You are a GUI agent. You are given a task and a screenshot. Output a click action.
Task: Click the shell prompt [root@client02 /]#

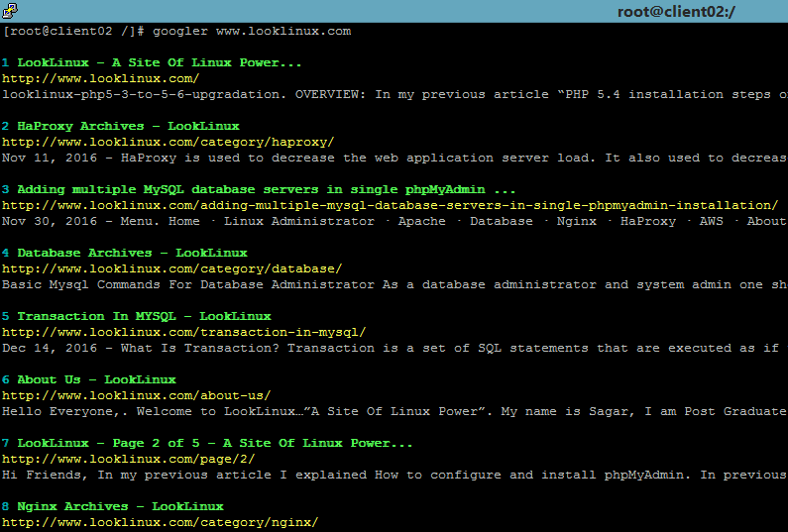pyautogui.click(x=74, y=31)
